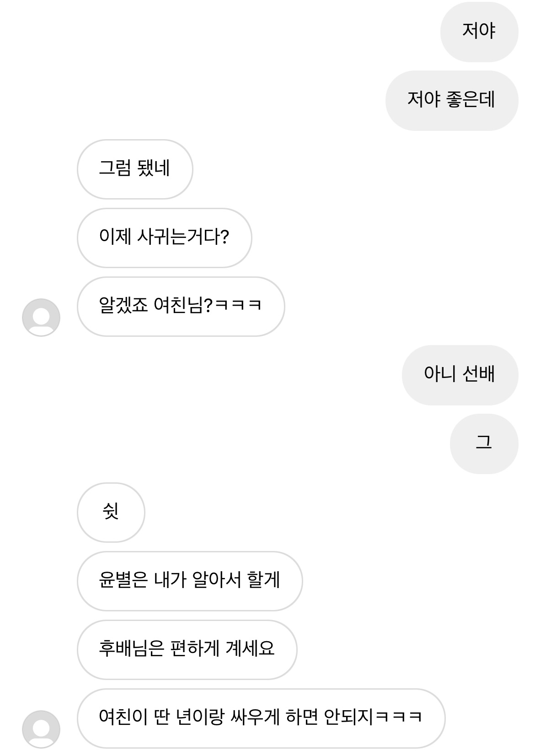Select the sent message bubble '저야'
This screenshot has width=535, height=756.
[x=479, y=32]
